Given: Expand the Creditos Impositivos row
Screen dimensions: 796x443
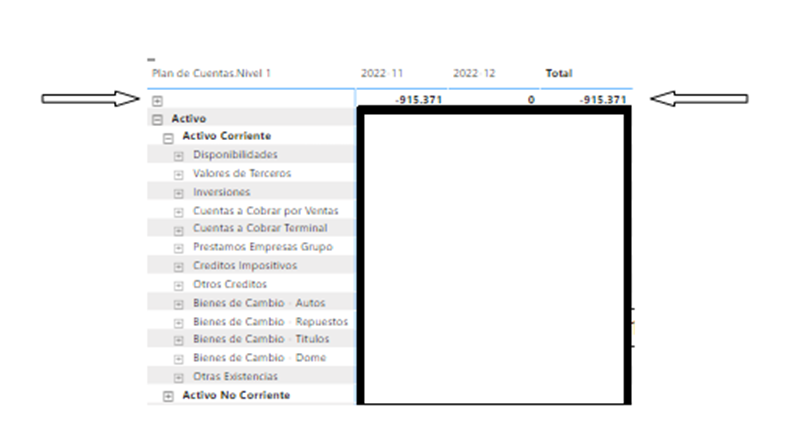Looking at the screenshot, I should point(178,267).
